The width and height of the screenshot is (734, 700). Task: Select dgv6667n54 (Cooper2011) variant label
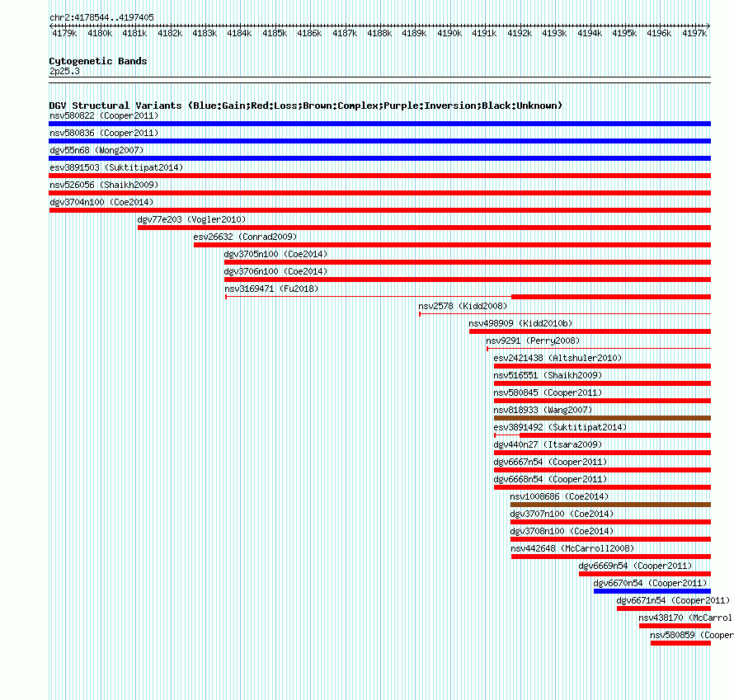[550, 462]
